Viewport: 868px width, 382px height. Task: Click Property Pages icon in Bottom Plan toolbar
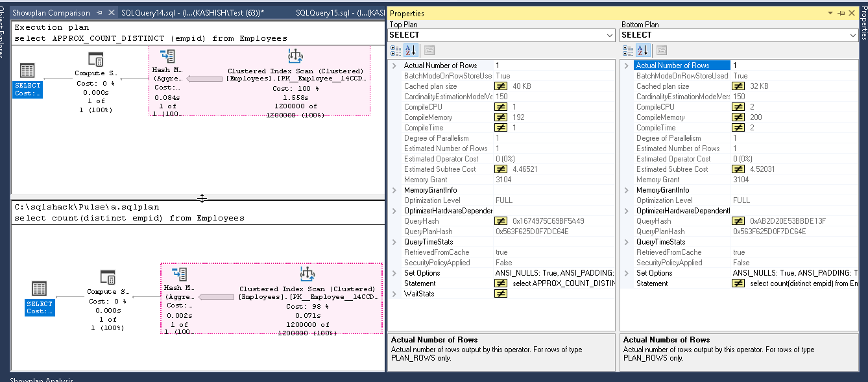tap(662, 50)
